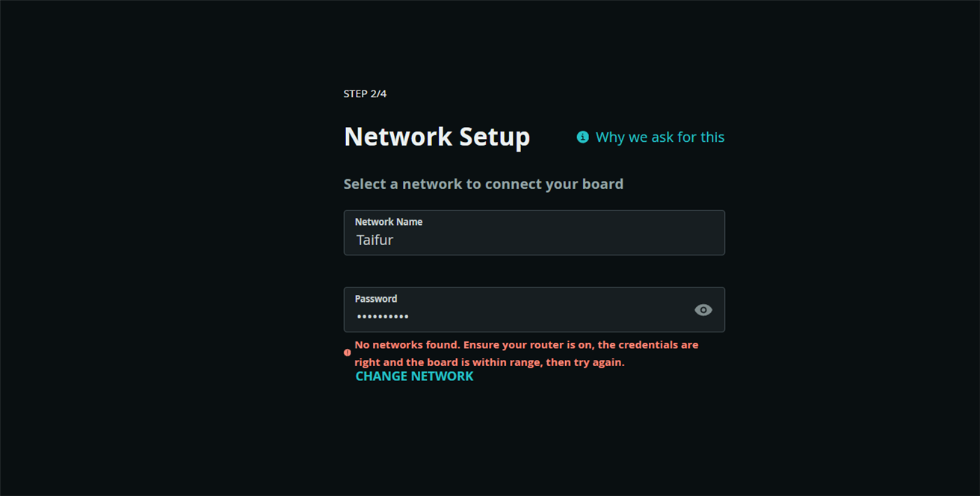Select the CHANGE NETWORK link
The width and height of the screenshot is (980, 496).
point(414,376)
